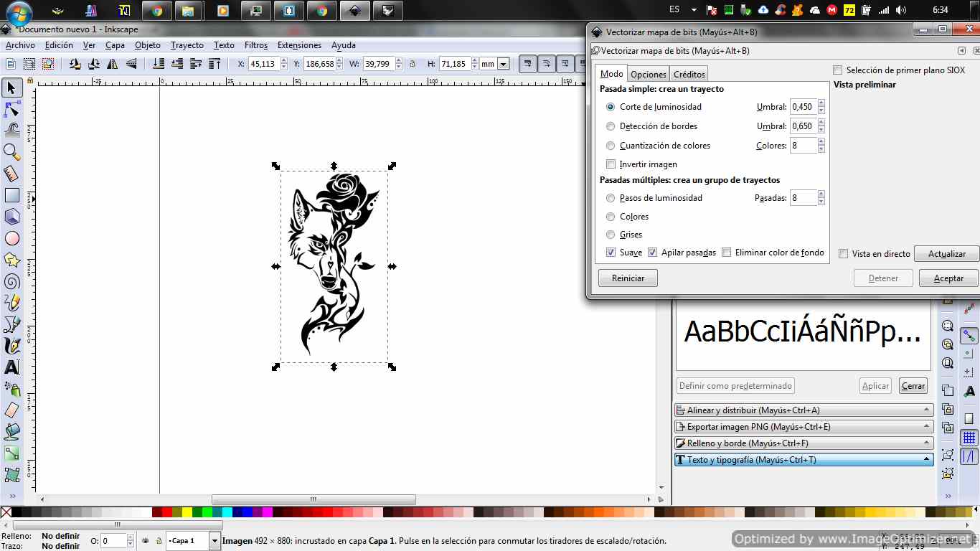
Task: Open the Extensiones menu
Action: pos(300,45)
